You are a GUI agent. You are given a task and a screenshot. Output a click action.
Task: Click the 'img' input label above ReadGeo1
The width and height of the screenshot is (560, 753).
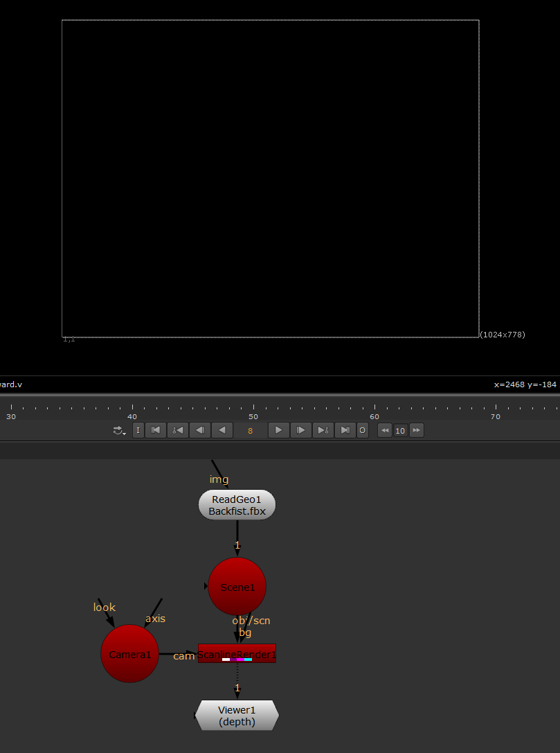click(x=219, y=479)
